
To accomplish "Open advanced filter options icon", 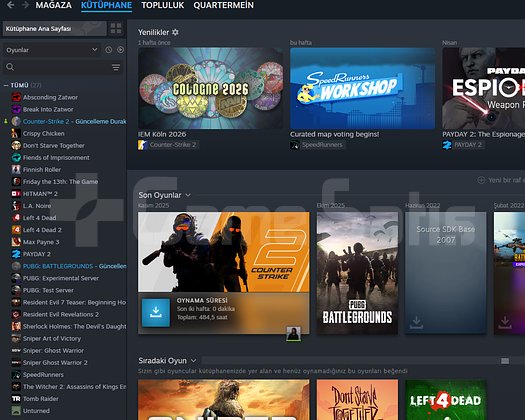I will (x=116, y=67).
